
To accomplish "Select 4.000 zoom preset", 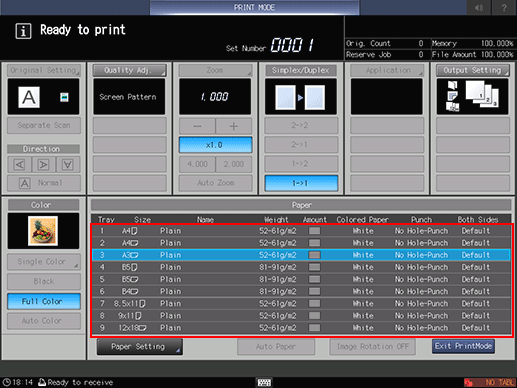I will (197, 164).
